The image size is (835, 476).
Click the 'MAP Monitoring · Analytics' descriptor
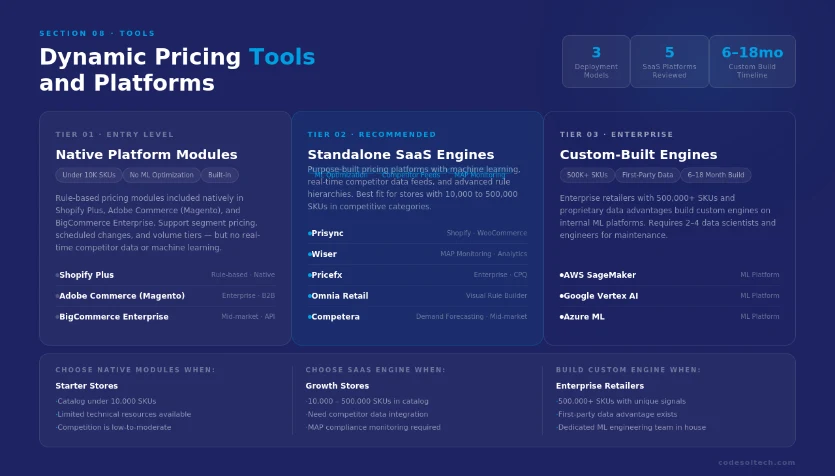tap(484, 254)
